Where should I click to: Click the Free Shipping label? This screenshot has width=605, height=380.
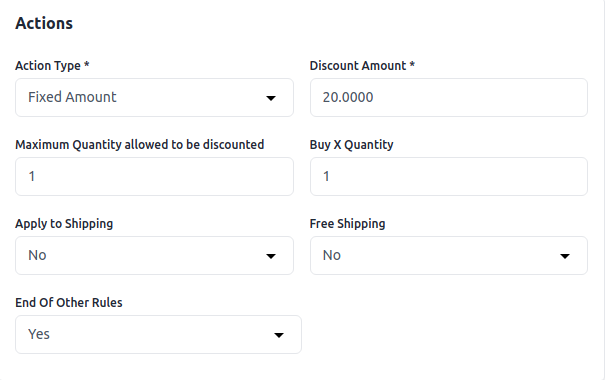point(347,224)
